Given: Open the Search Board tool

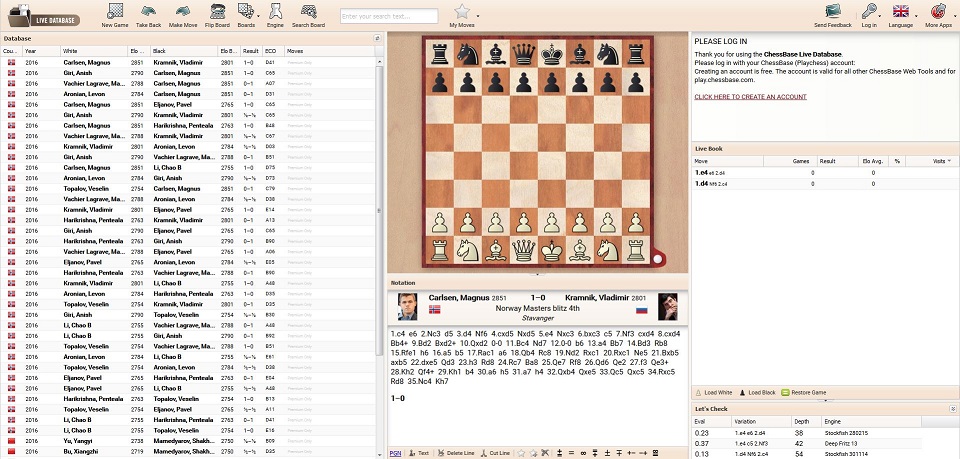Looking at the screenshot, I should click(309, 15).
